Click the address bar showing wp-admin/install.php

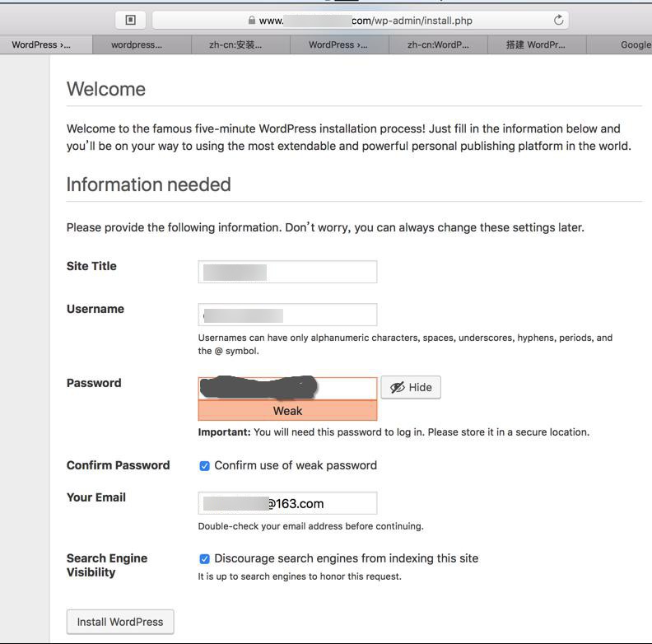[361, 20]
